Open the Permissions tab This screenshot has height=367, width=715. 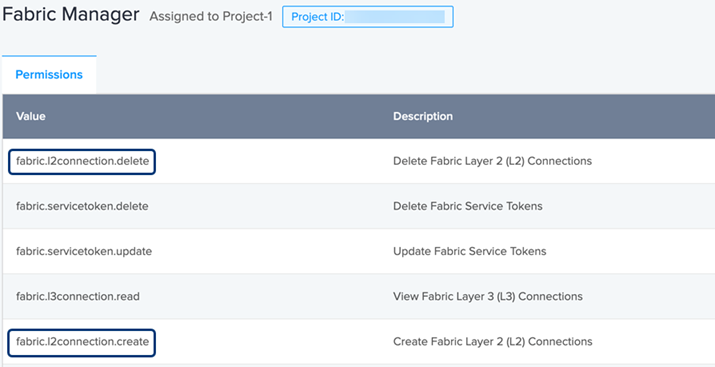pos(49,75)
